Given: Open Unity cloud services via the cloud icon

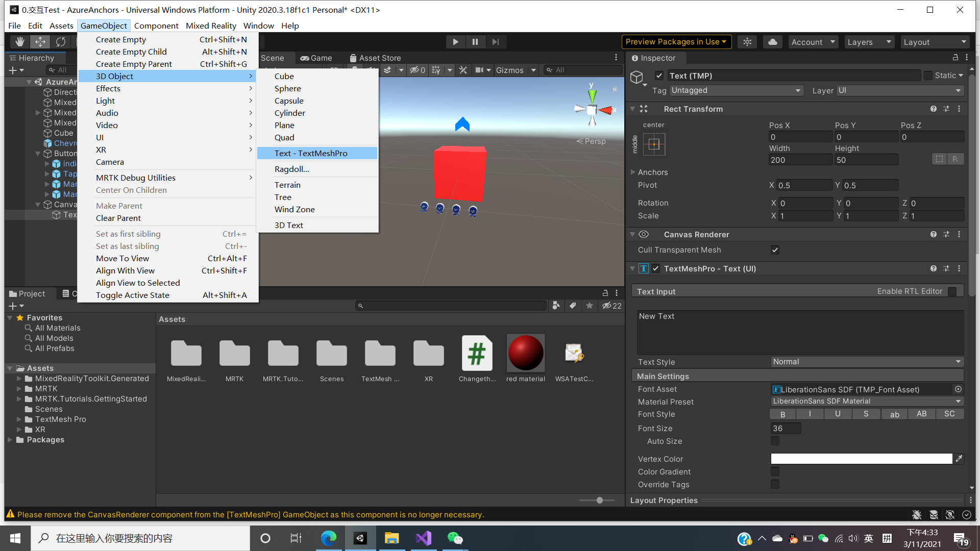Looking at the screenshot, I should 772,41.
